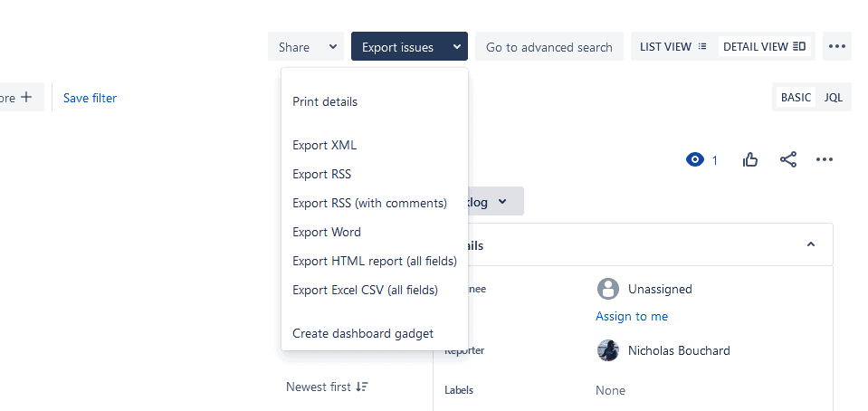The image size is (868, 411).
Task: Switch to LIST VIEW
Action: [673, 46]
